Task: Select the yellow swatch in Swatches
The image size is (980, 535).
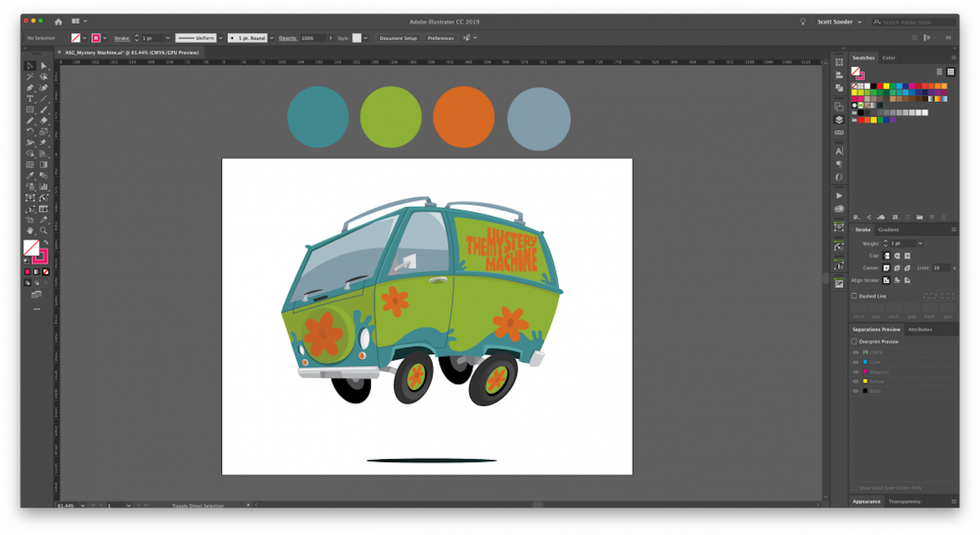Action: point(886,86)
